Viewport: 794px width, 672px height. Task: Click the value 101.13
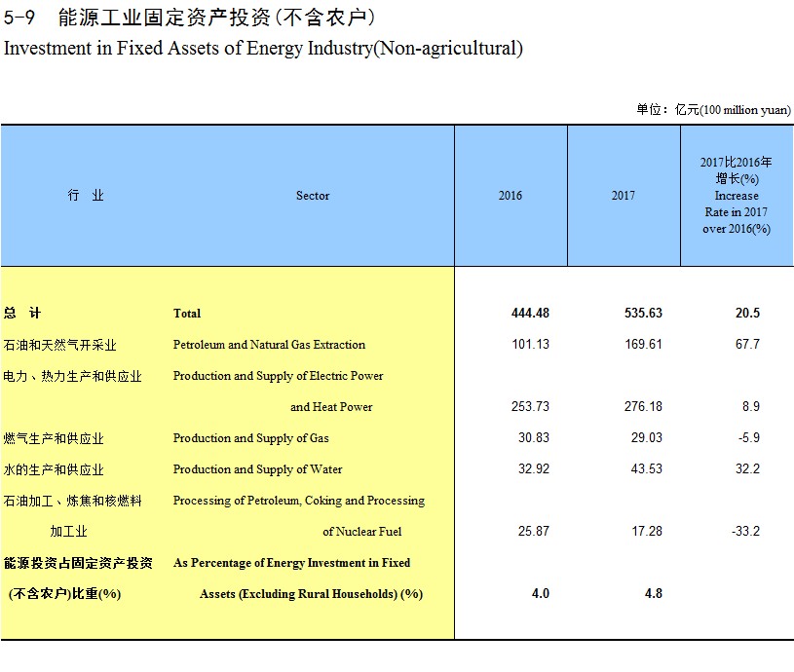click(530, 344)
